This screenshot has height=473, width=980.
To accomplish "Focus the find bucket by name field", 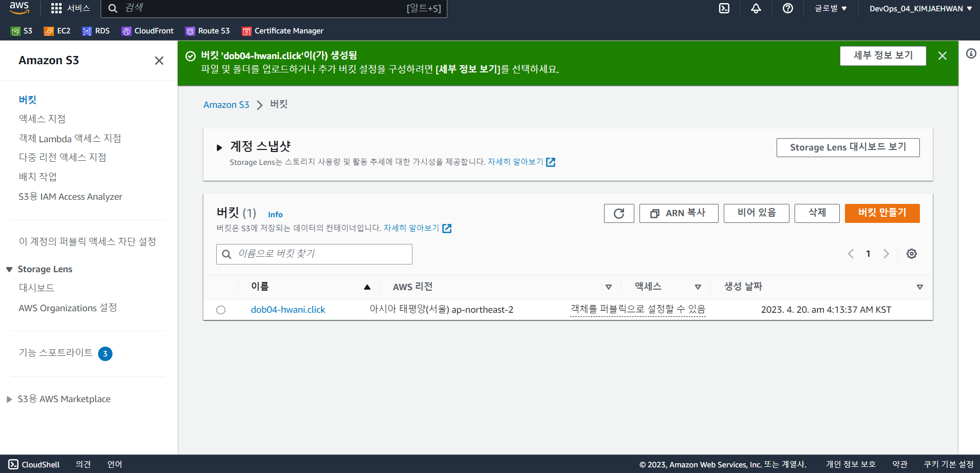I will [314, 254].
